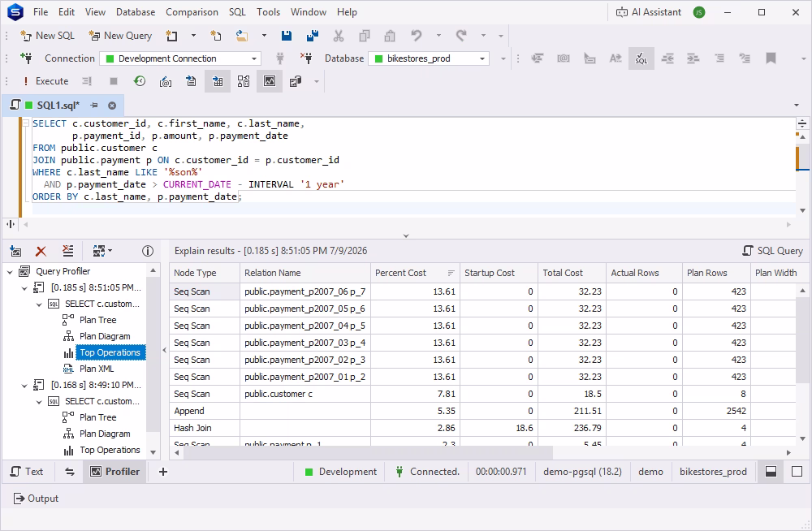Screen dimensions: 812x531
Task: Open the SQL menu
Action: tap(237, 12)
